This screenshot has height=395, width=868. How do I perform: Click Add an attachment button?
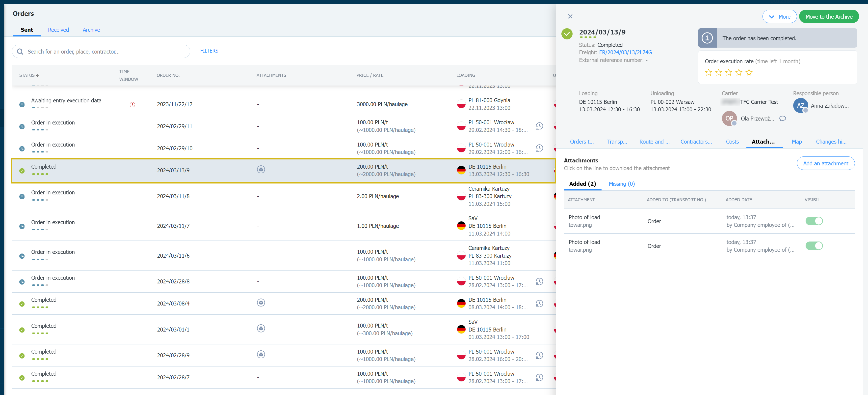click(826, 163)
